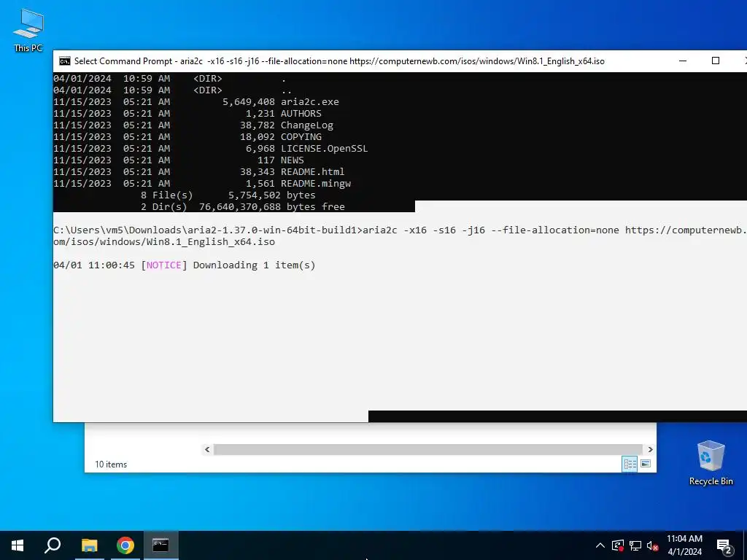The width and height of the screenshot is (747, 560).
Task: Click the '10 items' status in Explorer
Action: [x=111, y=464]
